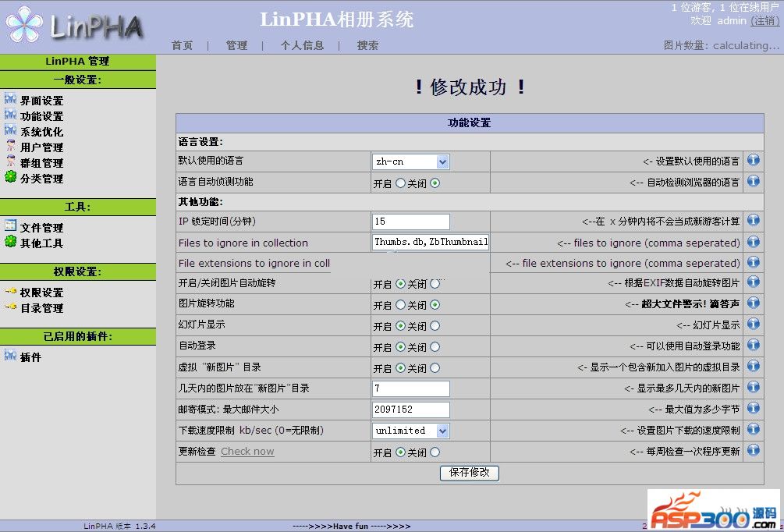
Task: Select 关闭 for auto login option
Action: (435, 347)
